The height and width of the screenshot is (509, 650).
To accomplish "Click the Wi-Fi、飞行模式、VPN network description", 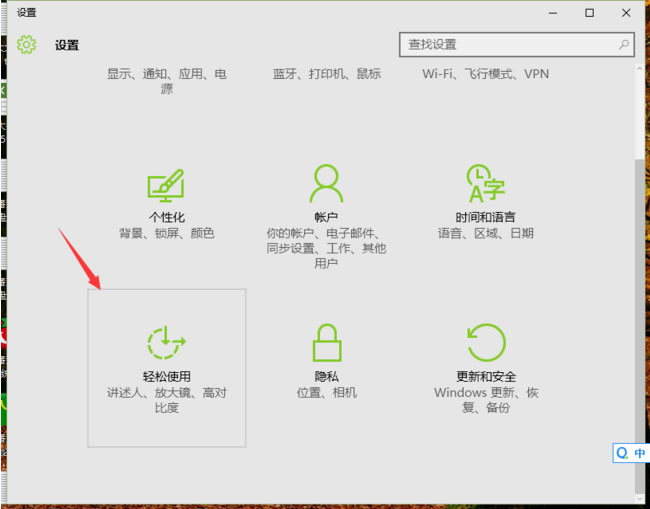I will click(485, 74).
